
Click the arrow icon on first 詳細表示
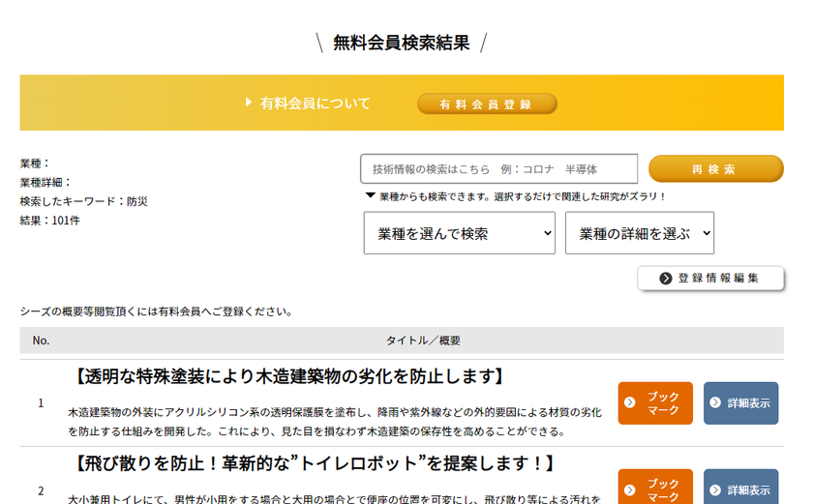point(715,402)
